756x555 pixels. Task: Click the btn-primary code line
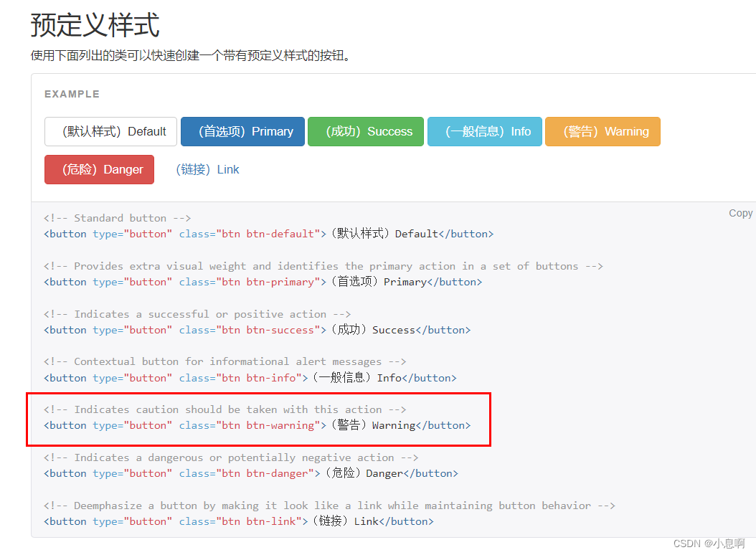(x=263, y=282)
